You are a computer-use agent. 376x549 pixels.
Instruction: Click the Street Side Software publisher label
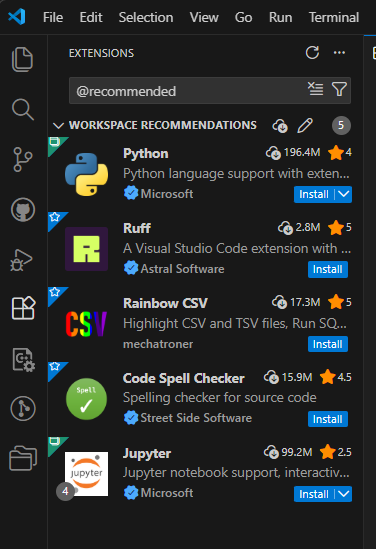tap(196, 418)
